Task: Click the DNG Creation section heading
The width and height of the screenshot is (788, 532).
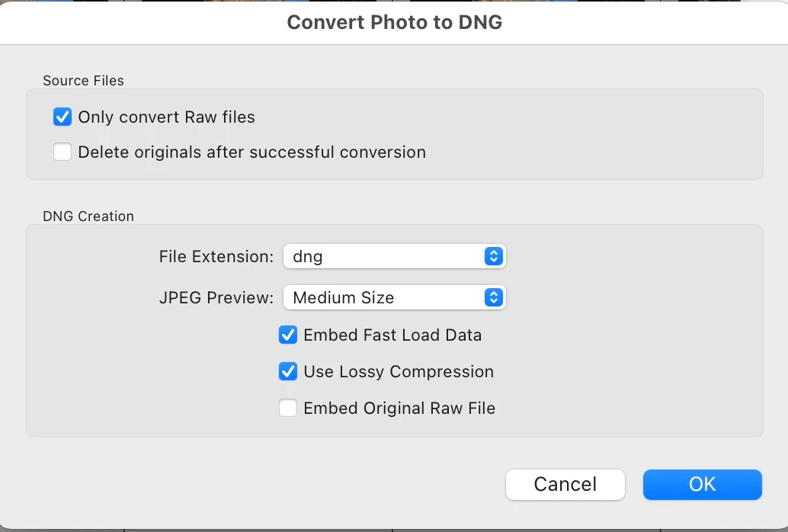Action: pyautogui.click(x=88, y=216)
